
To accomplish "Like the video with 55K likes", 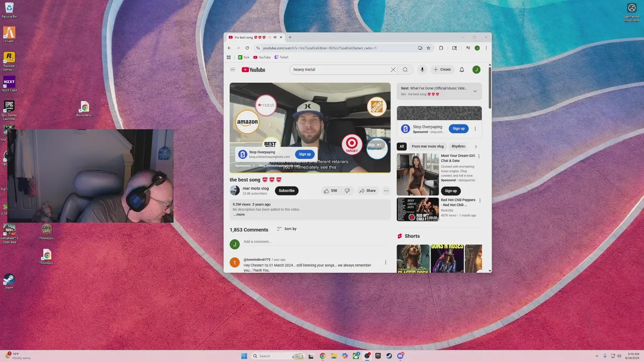I will 330,191.
